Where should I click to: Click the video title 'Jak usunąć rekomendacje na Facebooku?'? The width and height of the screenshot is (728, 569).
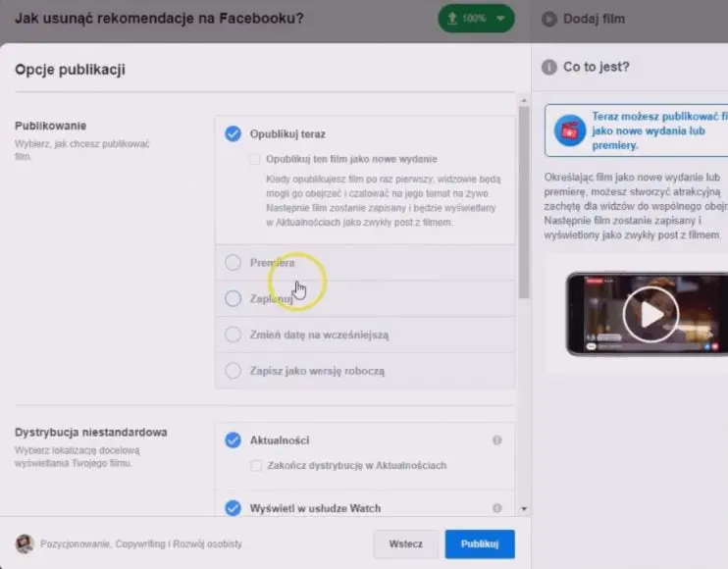[159, 19]
